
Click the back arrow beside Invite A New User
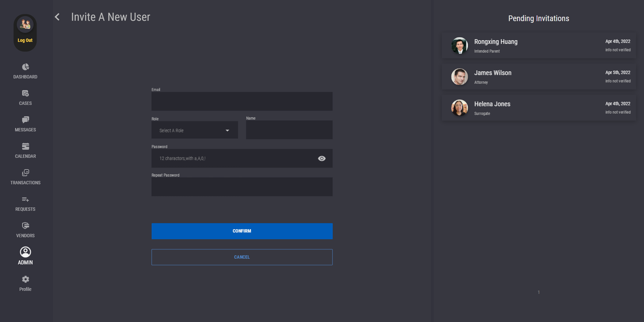(57, 17)
